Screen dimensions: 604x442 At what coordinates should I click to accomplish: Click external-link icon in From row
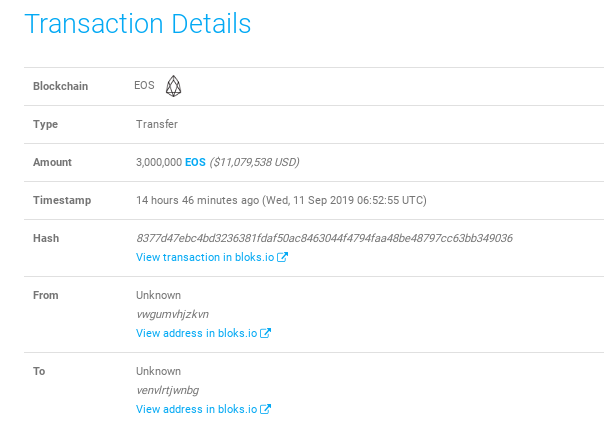click(x=265, y=333)
